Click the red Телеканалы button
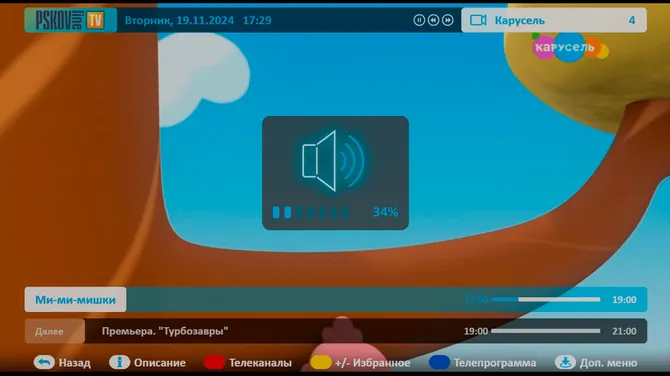670x376 pixels. tap(215, 362)
